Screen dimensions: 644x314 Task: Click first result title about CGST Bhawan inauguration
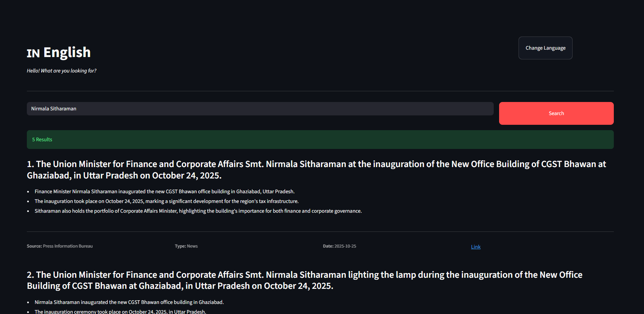(x=316, y=170)
